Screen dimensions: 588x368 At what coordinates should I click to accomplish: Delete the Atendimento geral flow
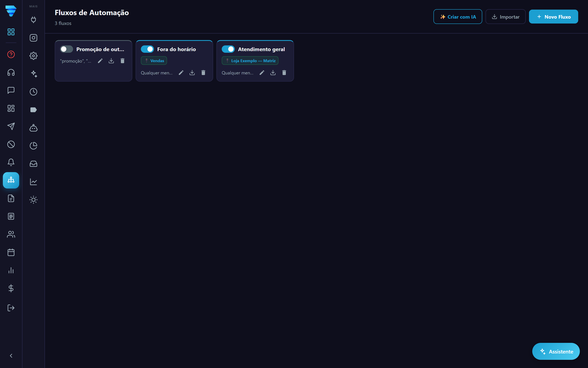coord(284,73)
